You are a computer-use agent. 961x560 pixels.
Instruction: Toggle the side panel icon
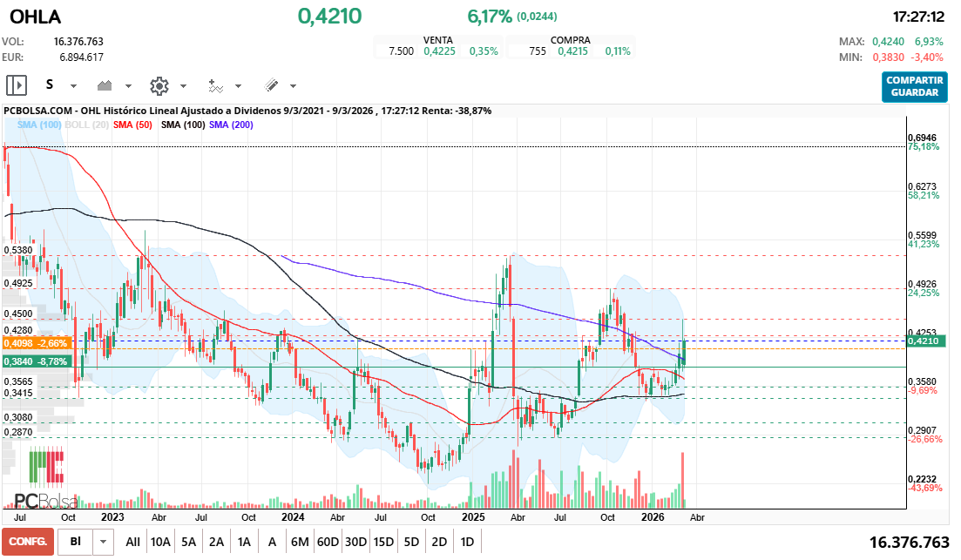click(x=17, y=85)
